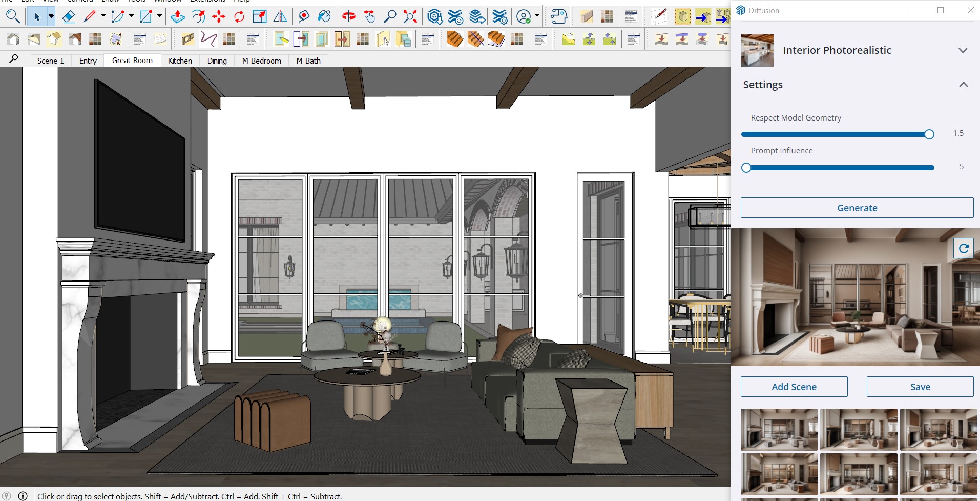Open the Line tool dropdown arrow
980x501 pixels.
103,17
